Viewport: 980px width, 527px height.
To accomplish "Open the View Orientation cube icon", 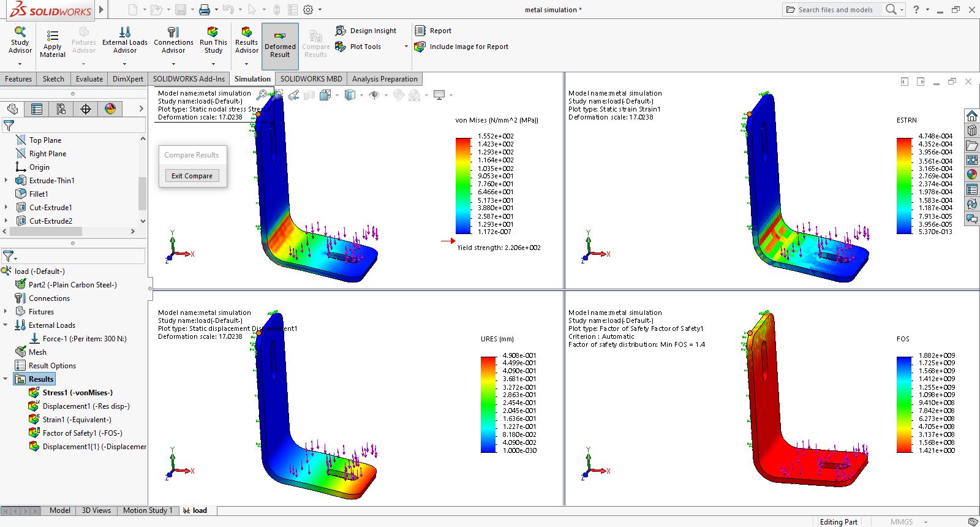I will (x=325, y=95).
